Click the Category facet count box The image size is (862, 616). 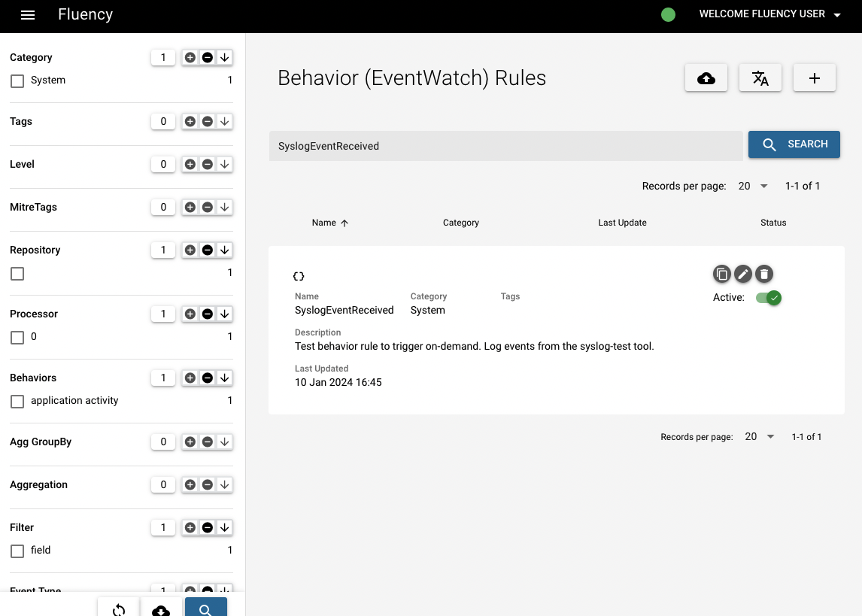pyautogui.click(x=163, y=58)
